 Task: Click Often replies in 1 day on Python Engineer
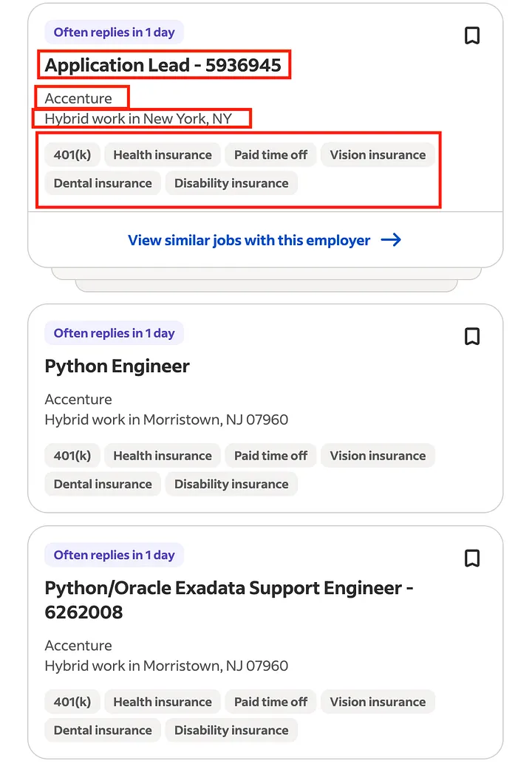[114, 333]
